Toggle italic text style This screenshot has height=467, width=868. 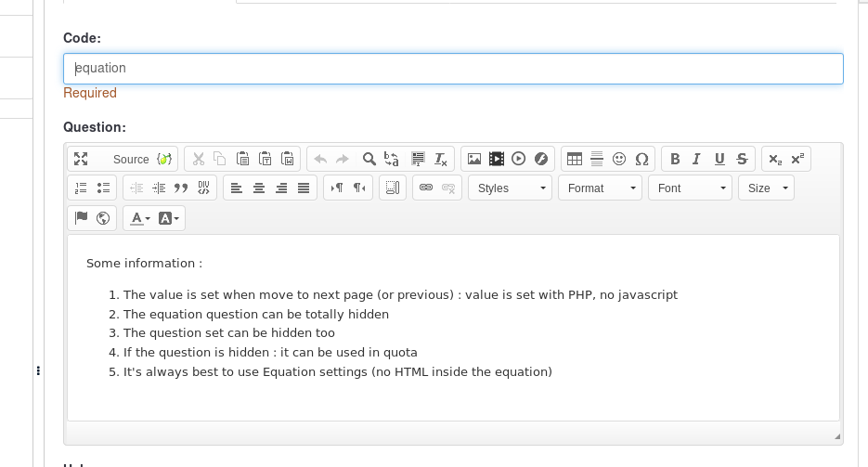point(697,159)
